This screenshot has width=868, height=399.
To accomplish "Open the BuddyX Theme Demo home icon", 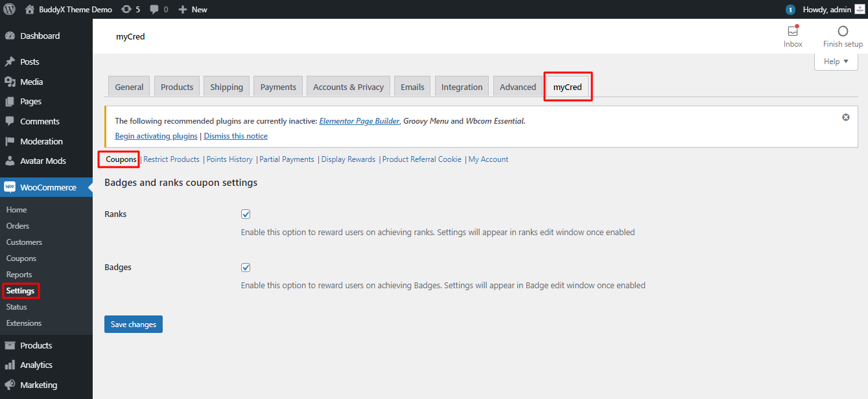I will tap(30, 9).
